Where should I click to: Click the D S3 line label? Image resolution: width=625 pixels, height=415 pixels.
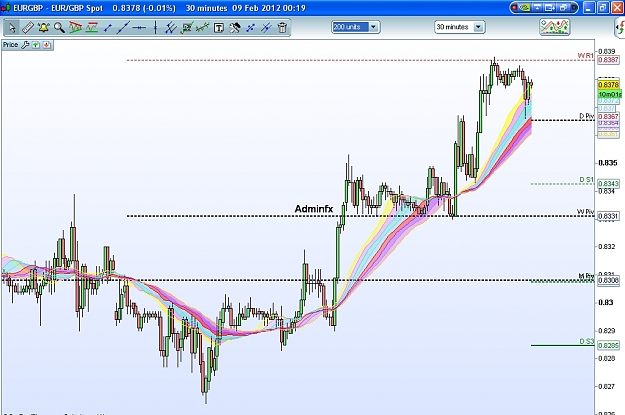(x=586, y=341)
